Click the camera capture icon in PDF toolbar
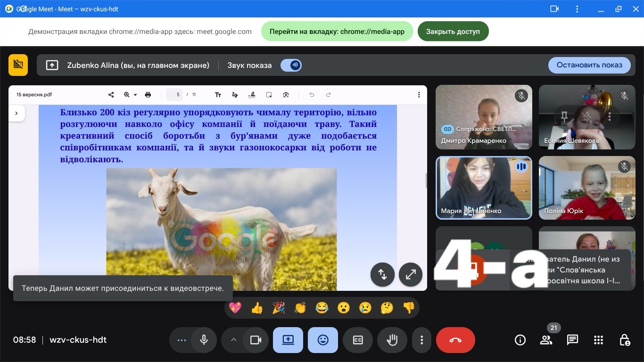The width and height of the screenshot is (644, 362). pyautogui.click(x=286, y=95)
